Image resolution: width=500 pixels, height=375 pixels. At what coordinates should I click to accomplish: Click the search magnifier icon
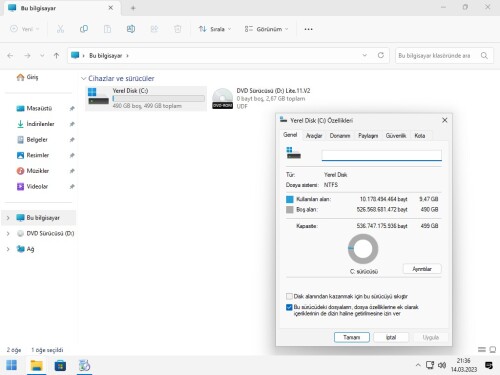click(484, 56)
